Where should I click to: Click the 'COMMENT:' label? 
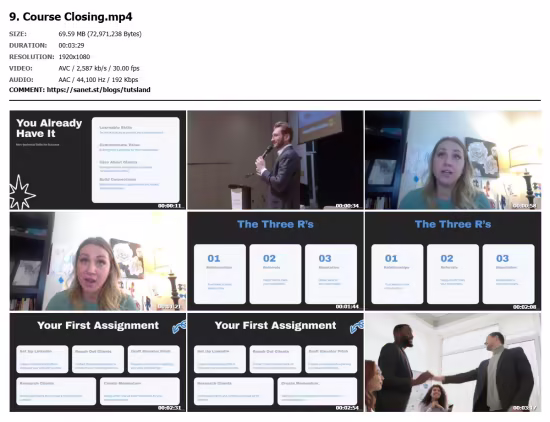(27, 90)
